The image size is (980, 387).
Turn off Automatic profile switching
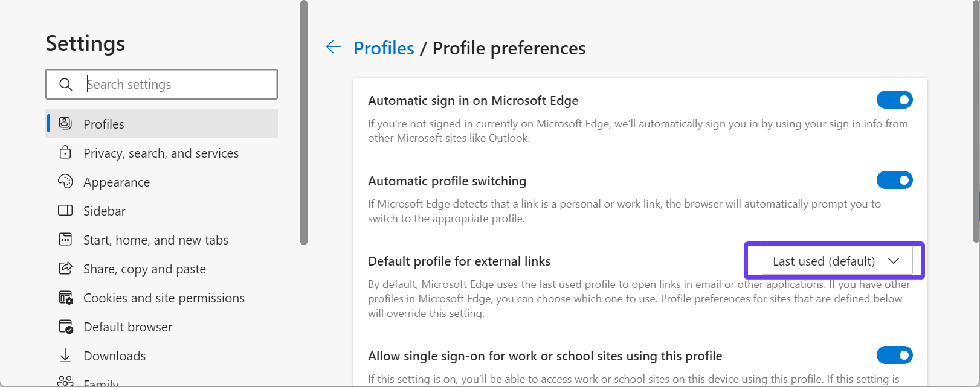894,180
